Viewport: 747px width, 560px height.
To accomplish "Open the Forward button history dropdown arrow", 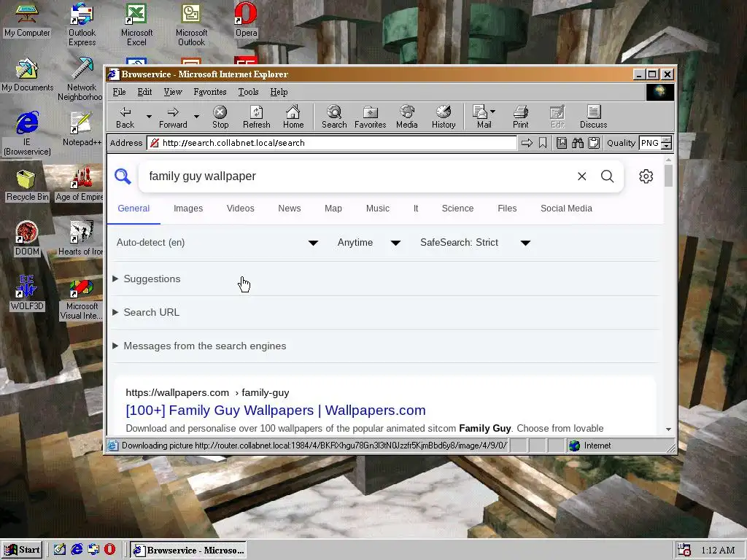I will pyautogui.click(x=196, y=117).
